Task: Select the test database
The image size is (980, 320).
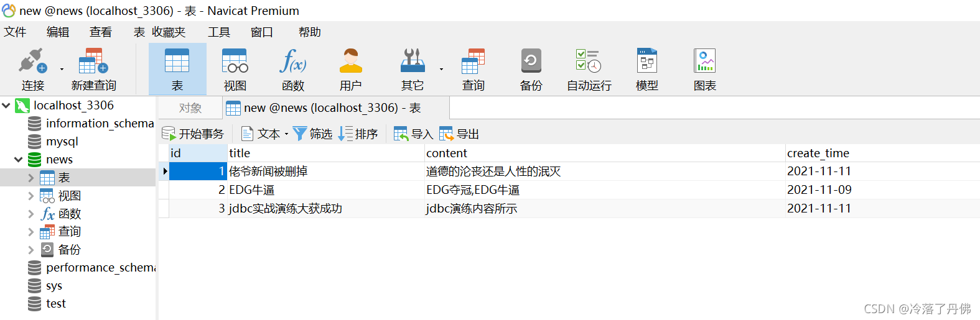Action: coord(56,304)
